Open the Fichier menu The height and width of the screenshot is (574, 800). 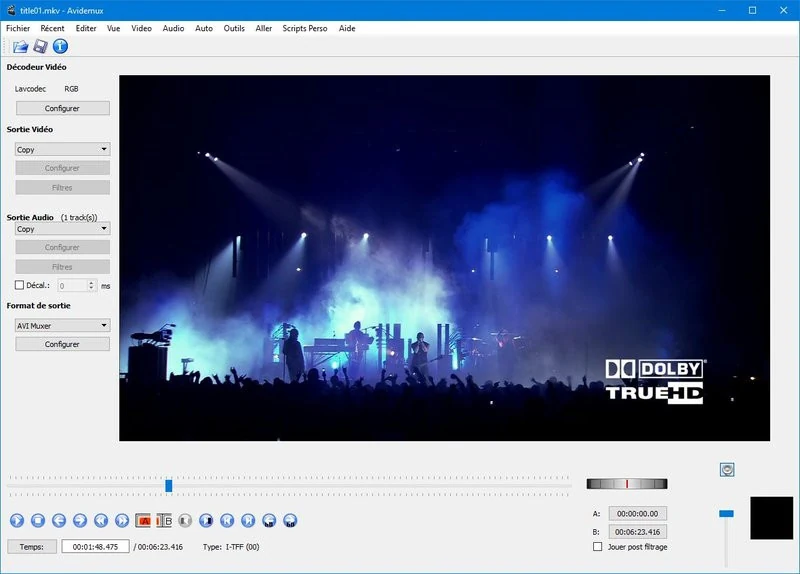point(18,28)
